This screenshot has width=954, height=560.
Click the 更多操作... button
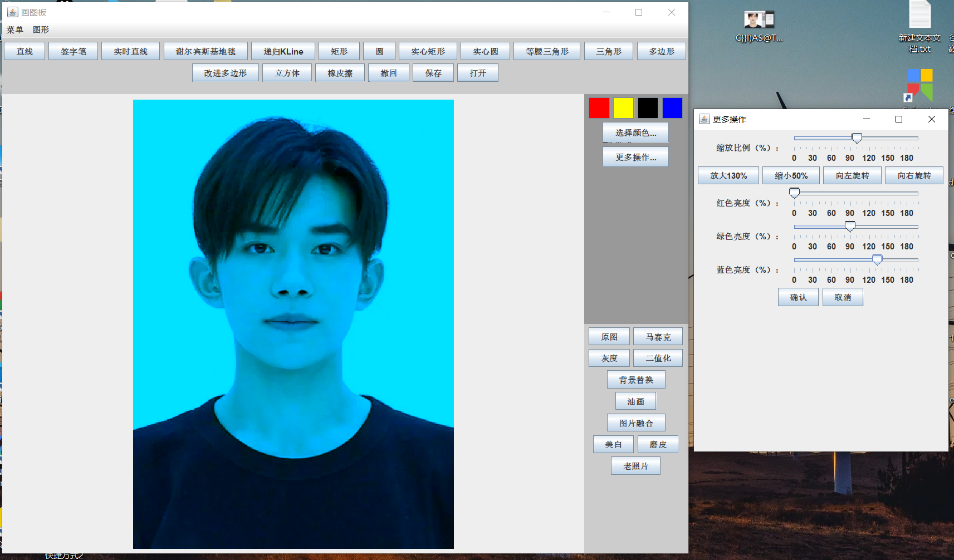coord(636,157)
